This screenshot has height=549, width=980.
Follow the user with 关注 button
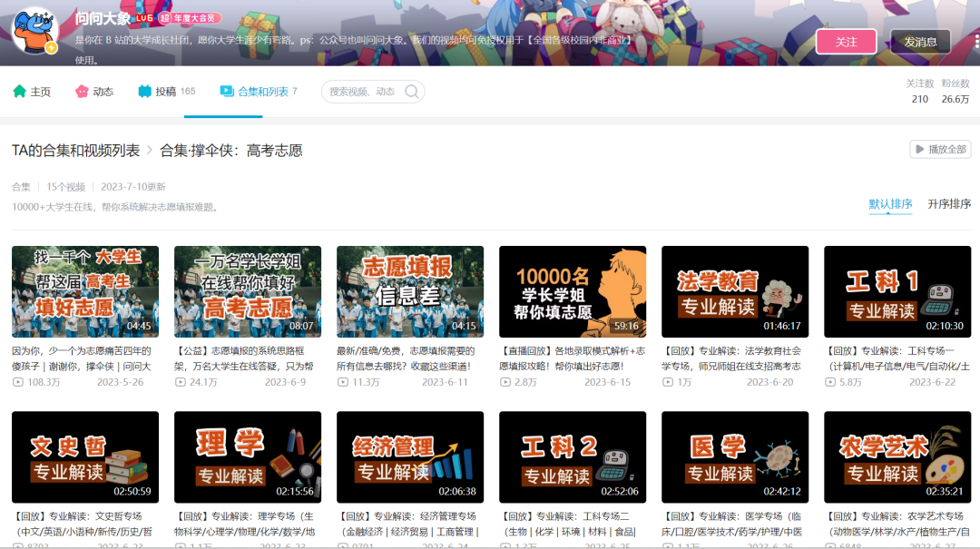[x=847, y=41]
